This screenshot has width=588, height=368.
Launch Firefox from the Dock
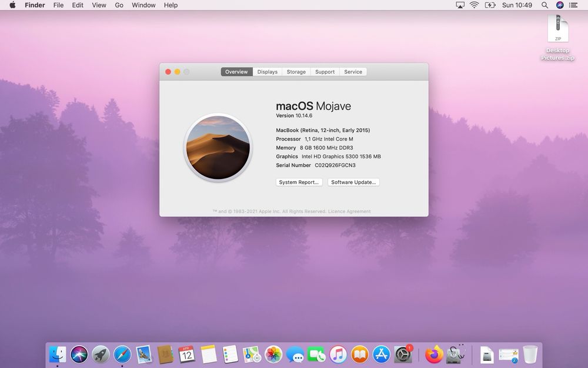[434, 354]
